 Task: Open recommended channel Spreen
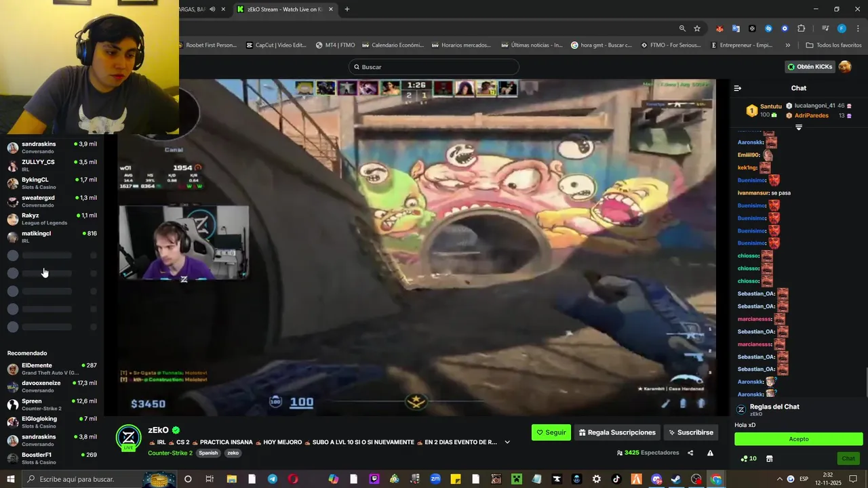(x=52, y=405)
